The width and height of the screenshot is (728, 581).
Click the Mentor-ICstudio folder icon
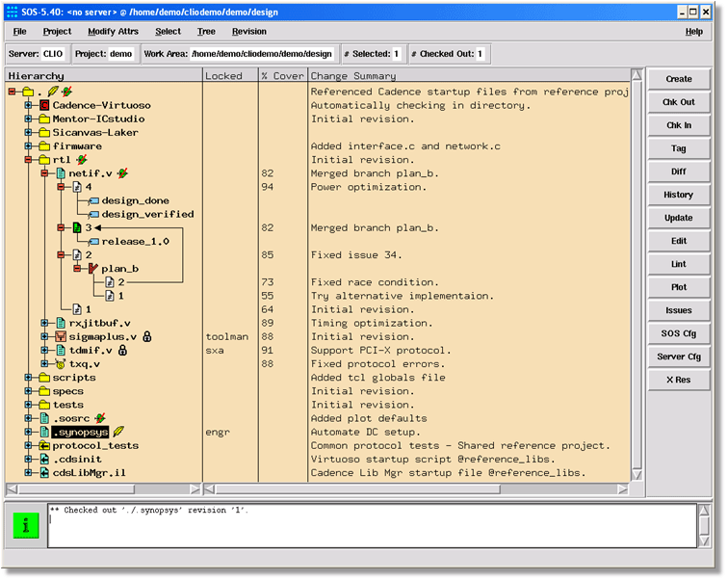pyautogui.click(x=44, y=119)
